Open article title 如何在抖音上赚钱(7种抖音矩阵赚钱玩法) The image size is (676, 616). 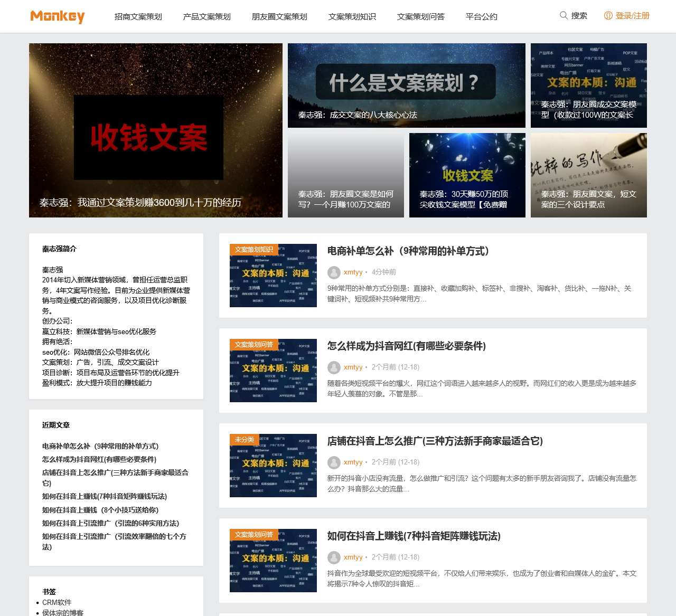pos(414,536)
